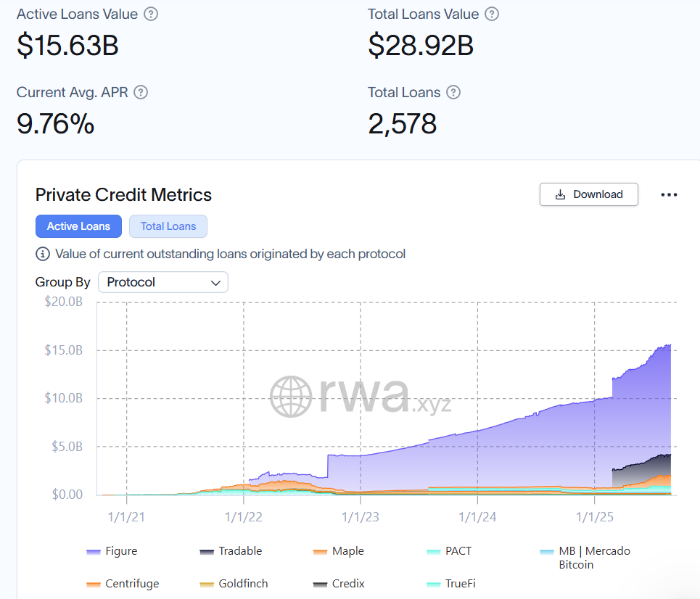Screen dimensions: 700x599
Task: Click the Total Loans metric help icon
Action: coord(453,92)
